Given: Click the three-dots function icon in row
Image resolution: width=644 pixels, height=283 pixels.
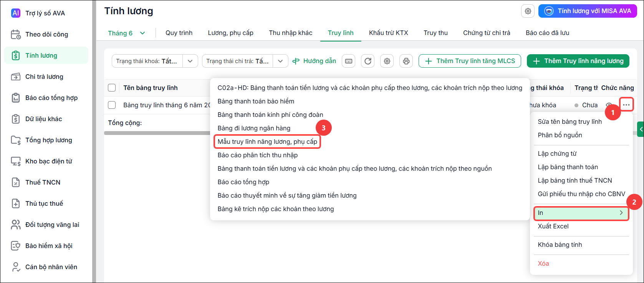Looking at the screenshot, I should tap(626, 105).
